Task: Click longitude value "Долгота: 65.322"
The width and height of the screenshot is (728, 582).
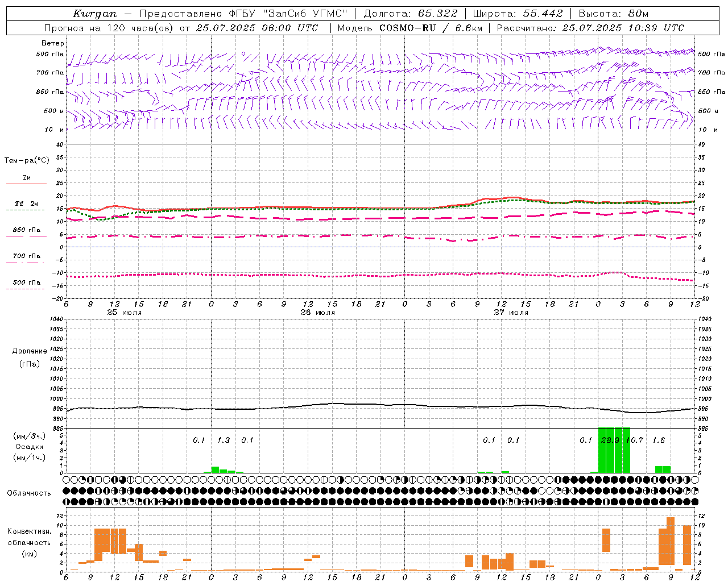Action: tap(410, 14)
